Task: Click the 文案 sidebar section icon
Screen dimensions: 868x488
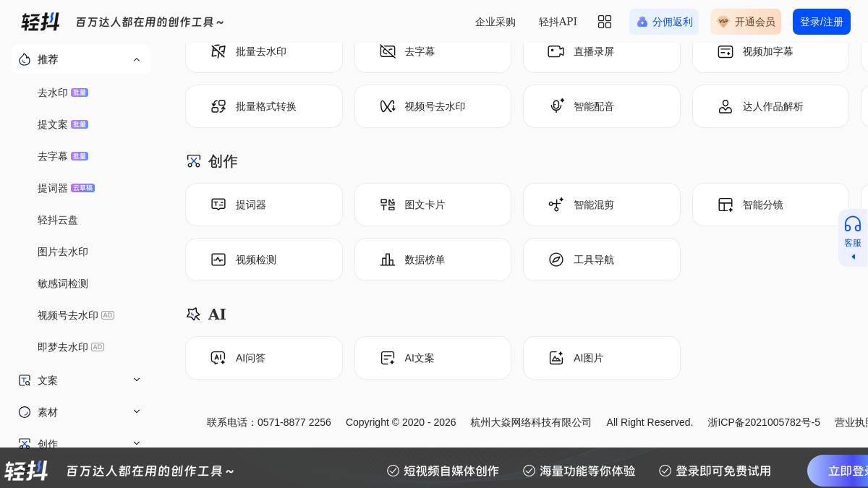Action: pyautogui.click(x=25, y=380)
